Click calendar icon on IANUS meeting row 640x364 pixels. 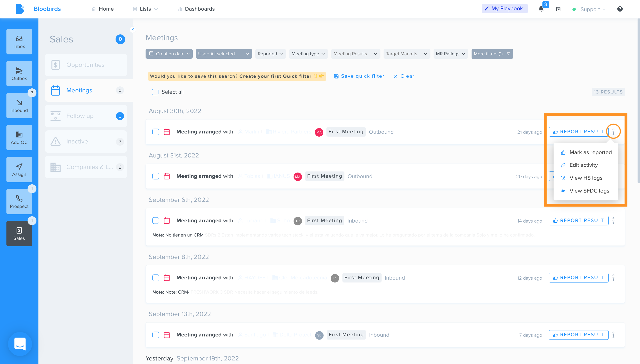(x=167, y=176)
